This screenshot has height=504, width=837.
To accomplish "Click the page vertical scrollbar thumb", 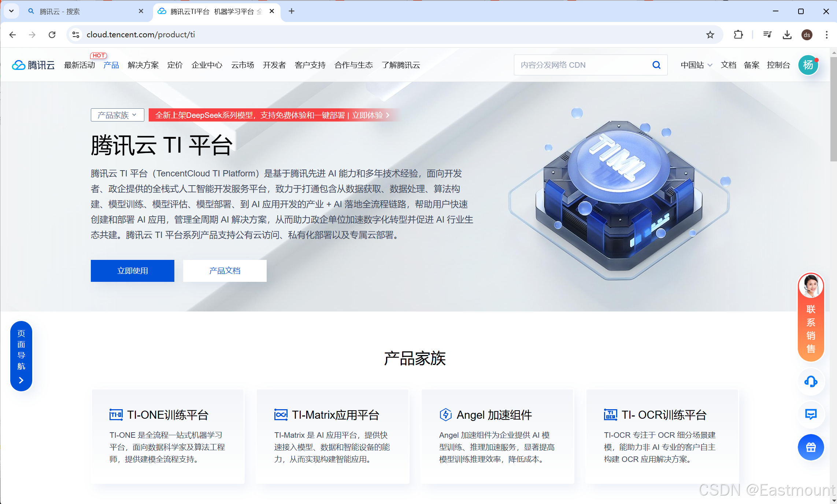I will [x=833, y=110].
